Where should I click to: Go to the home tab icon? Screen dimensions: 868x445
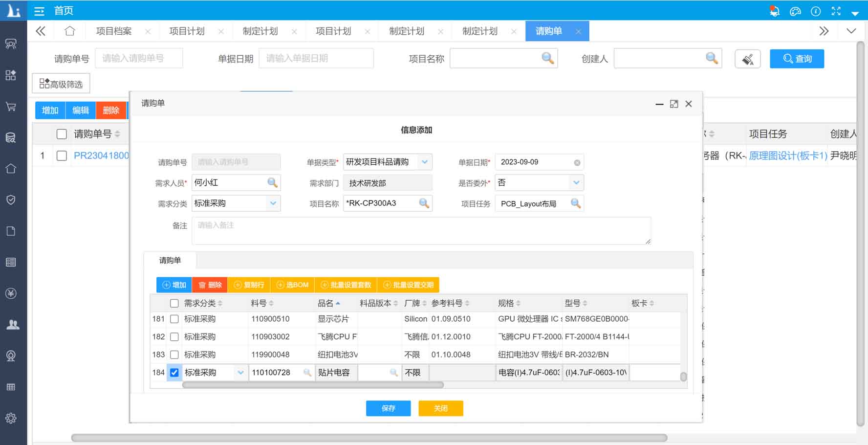(x=70, y=31)
